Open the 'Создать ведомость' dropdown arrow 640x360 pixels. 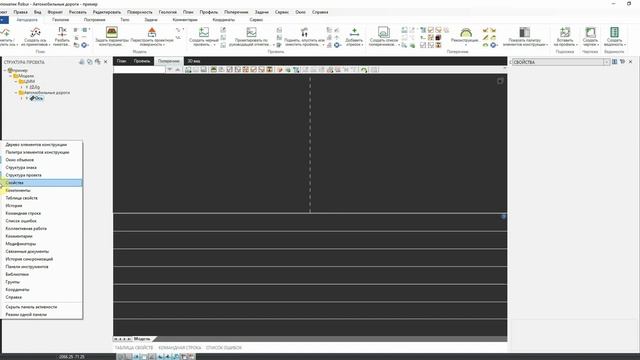click(624, 44)
